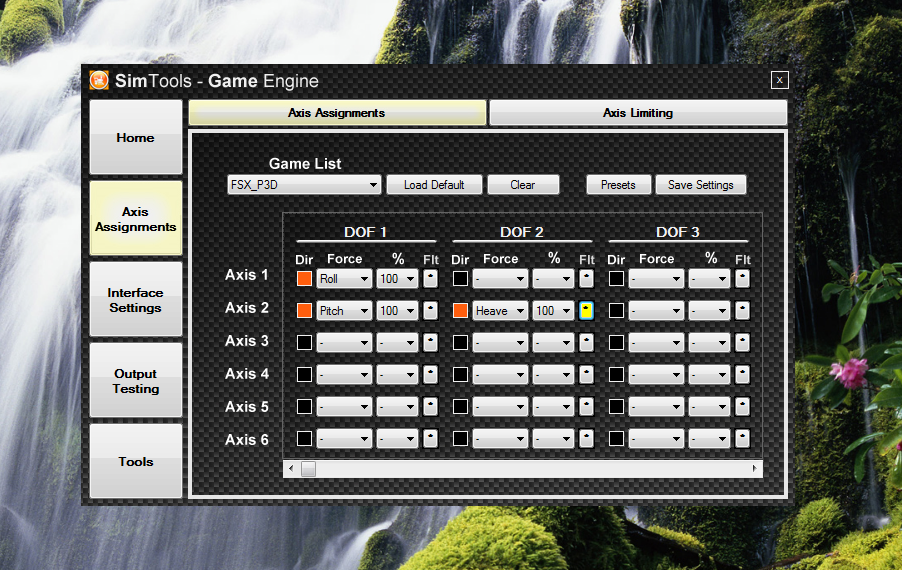Click the yellow Axis 2 DOF 2 filter button
Screen dimensions: 902x570
pyautogui.click(x=586, y=311)
